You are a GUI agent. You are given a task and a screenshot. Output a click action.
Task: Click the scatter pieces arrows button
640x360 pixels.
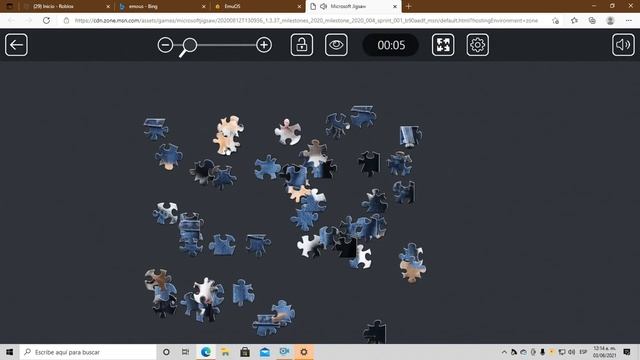(x=443, y=45)
